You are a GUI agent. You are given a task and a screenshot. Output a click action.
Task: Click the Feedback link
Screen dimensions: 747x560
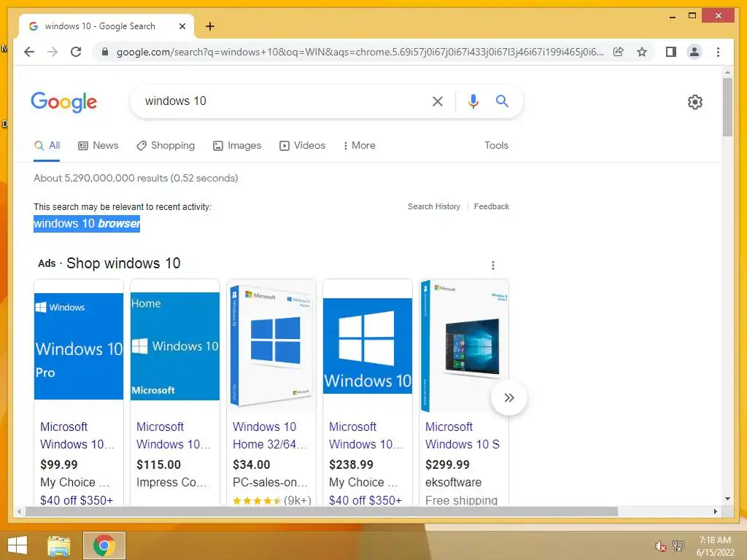coord(491,206)
